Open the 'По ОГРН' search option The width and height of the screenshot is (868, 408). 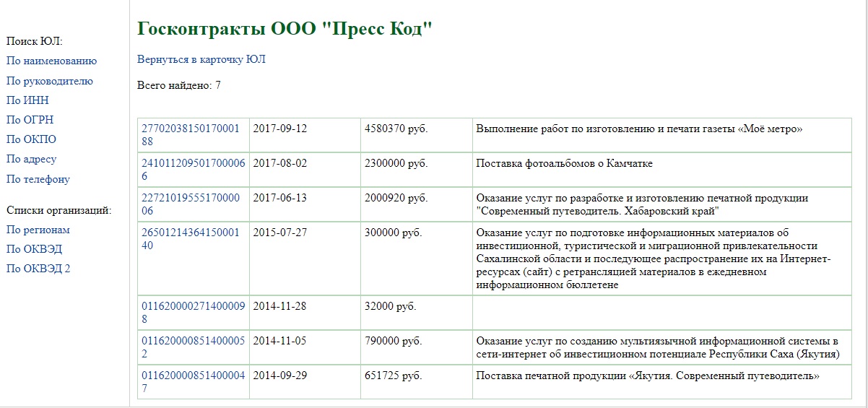(x=30, y=121)
